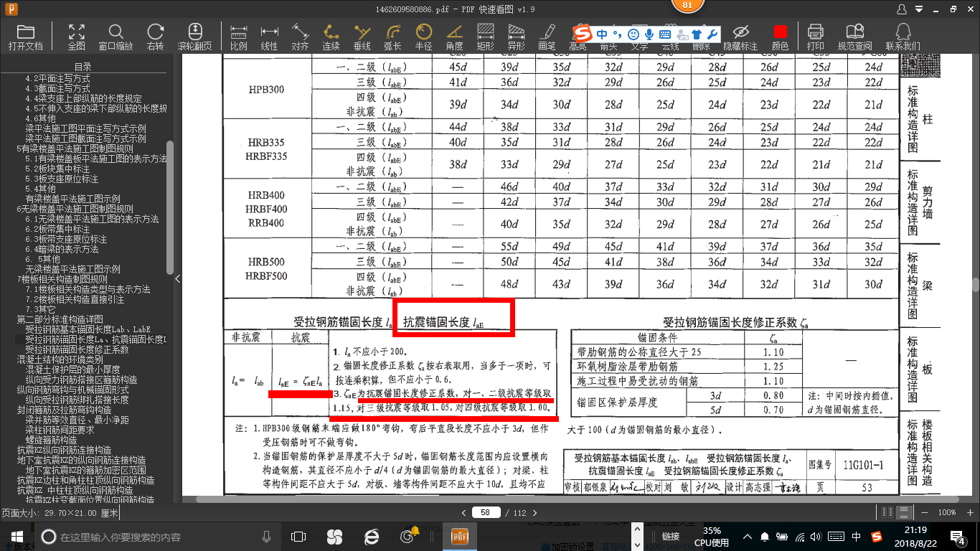Go to previous page with left arrow
This screenshot has height=551, width=980.
click(463, 512)
